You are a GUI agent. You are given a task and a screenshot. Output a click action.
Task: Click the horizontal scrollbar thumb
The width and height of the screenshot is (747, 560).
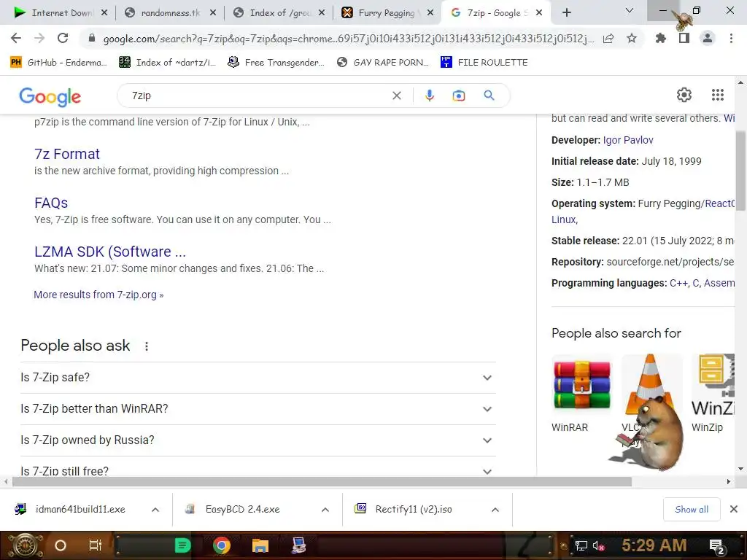coord(322,482)
